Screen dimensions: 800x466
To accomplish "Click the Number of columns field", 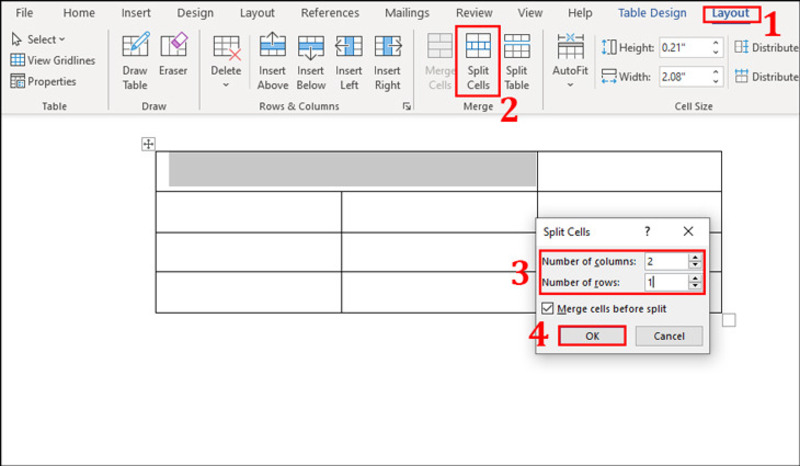I will [665, 261].
